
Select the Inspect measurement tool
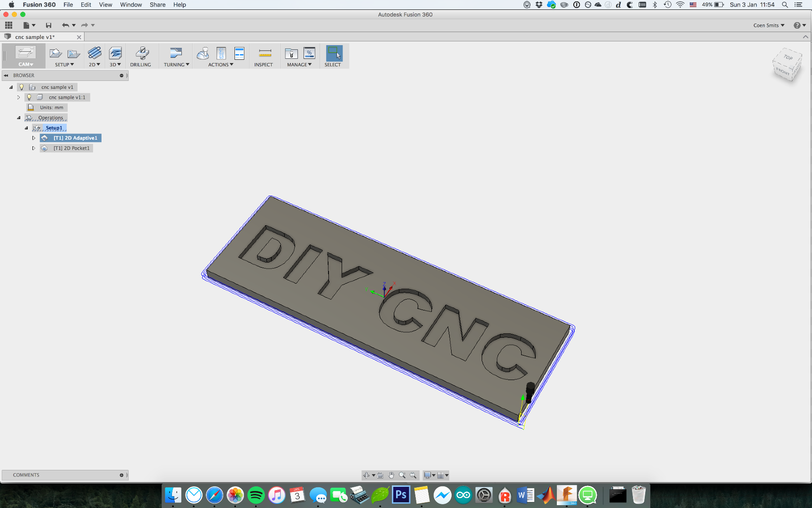pos(264,54)
